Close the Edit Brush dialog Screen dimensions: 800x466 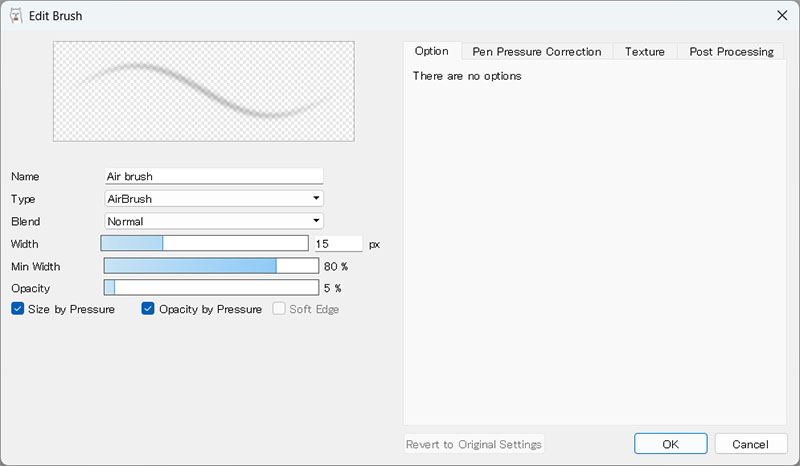click(x=781, y=15)
